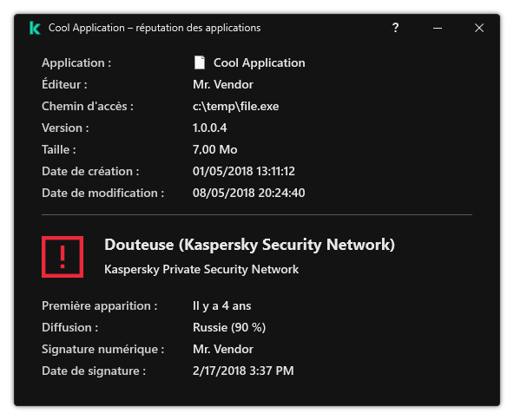The image size is (514, 420).
Task: Click the red exclamation warning icon
Action: pyautogui.click(x=63, y=257)
